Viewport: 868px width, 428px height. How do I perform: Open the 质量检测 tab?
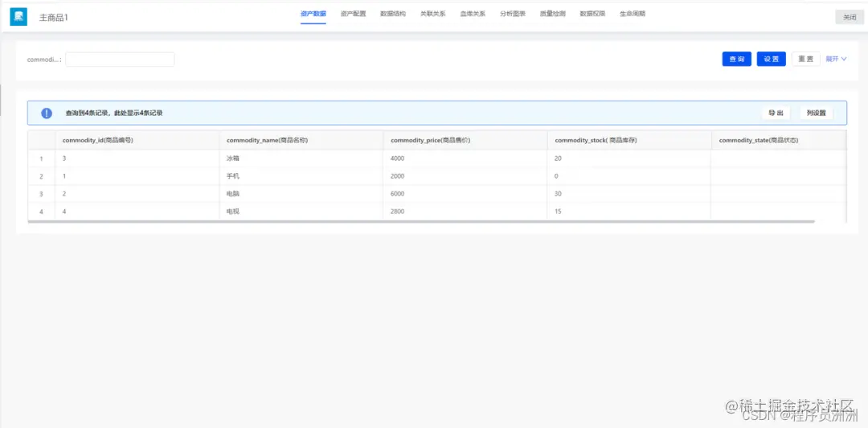[x=552, y=14]
